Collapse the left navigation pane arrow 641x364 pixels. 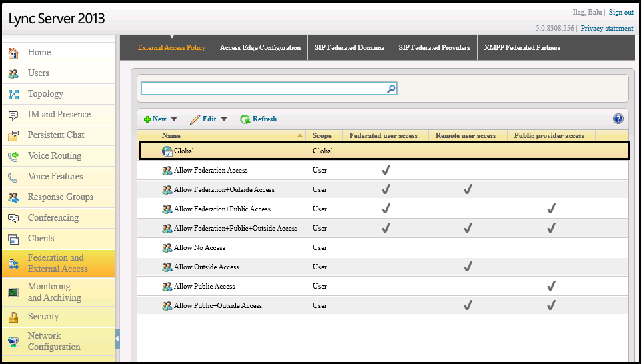(x=117, y=339)
